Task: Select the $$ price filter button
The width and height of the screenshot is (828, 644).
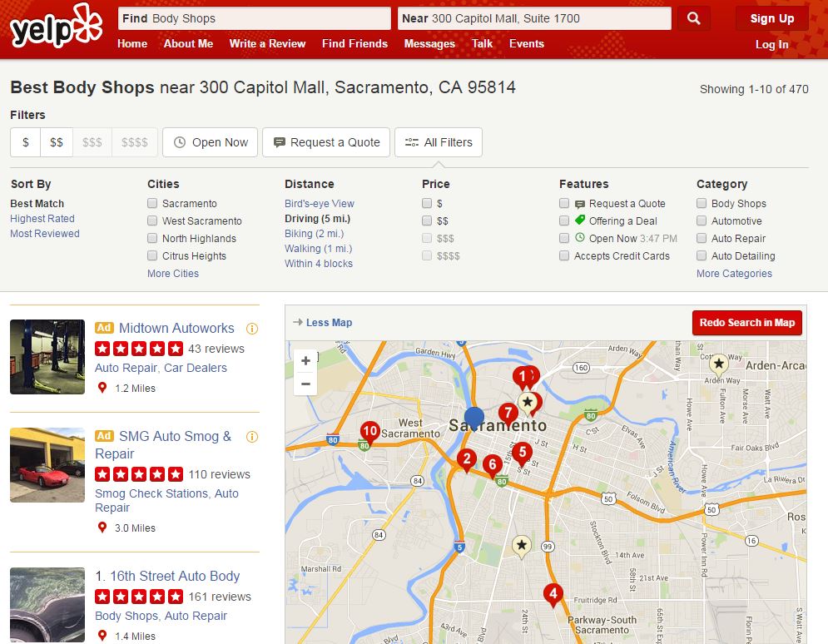Action: [x=57, y=142]
